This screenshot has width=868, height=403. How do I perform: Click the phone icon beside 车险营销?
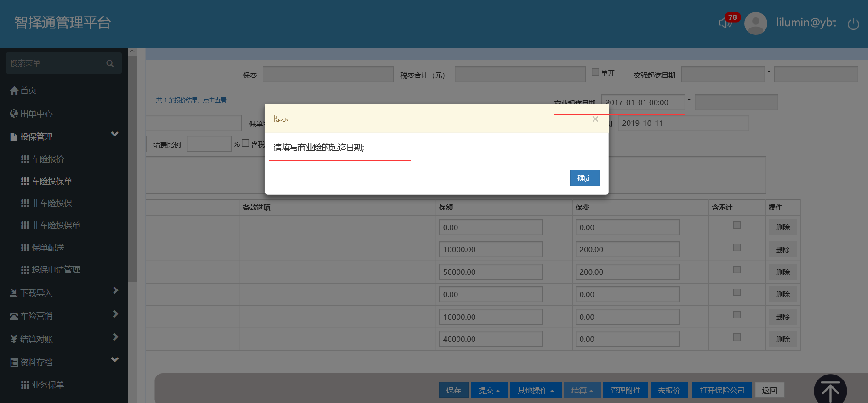click(x=14, y=316)
